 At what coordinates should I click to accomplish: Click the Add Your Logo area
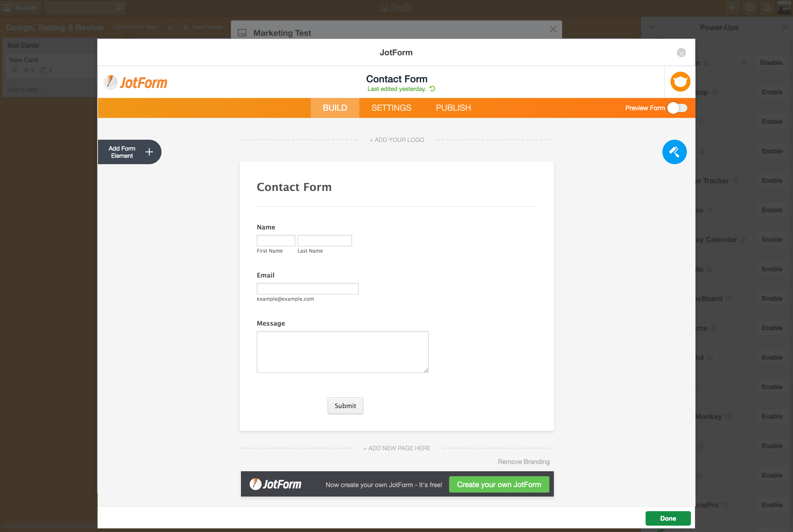tap(396, 140)
